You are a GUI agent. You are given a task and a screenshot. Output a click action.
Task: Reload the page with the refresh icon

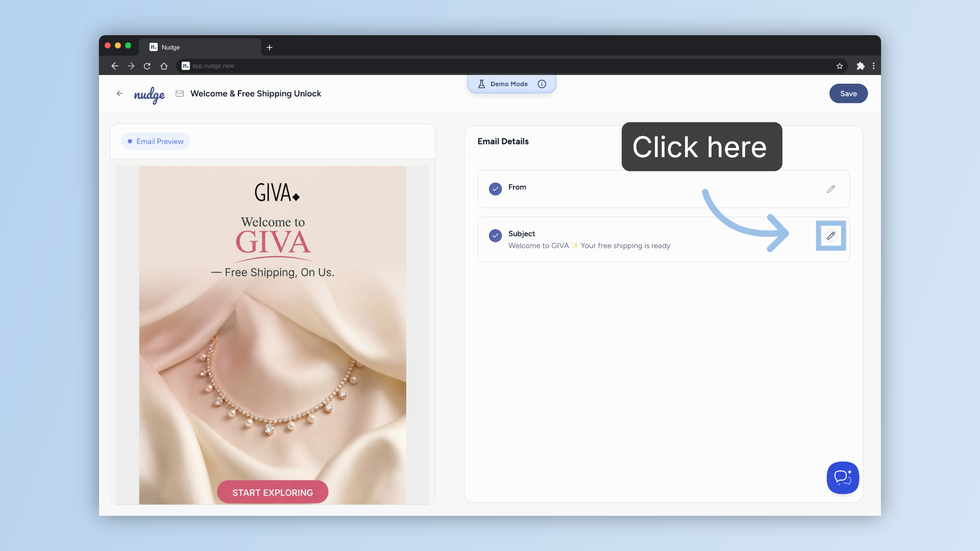[147, 66]
